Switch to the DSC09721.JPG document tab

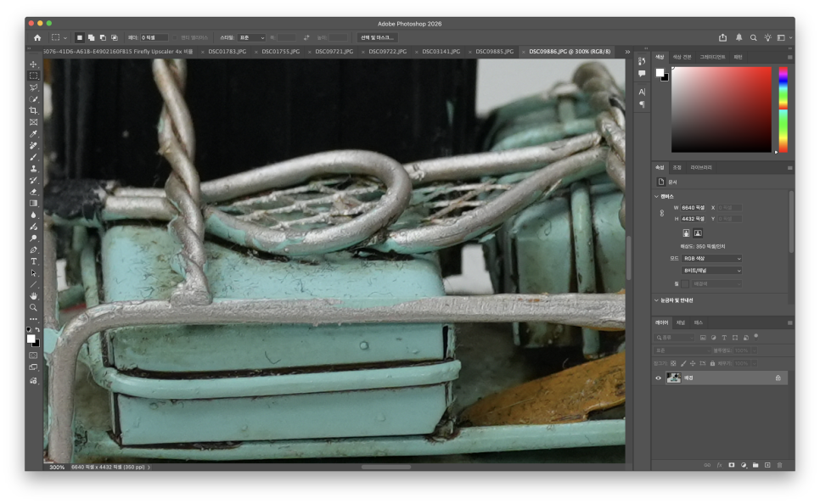pyautogui.click(x=334, y=51)
